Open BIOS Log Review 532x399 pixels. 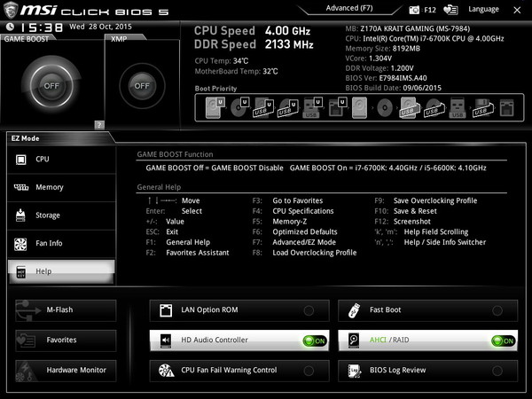[x=428, y=371]
